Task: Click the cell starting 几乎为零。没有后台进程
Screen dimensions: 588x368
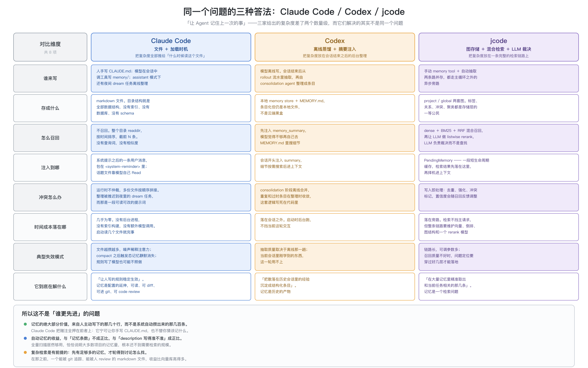Action: click(171, 227)
